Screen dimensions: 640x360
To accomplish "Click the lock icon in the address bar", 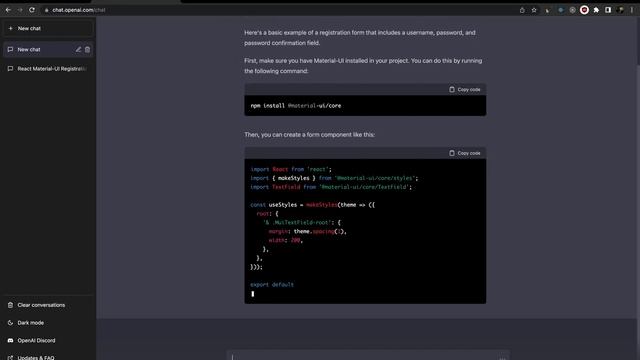I will [47, 10].
